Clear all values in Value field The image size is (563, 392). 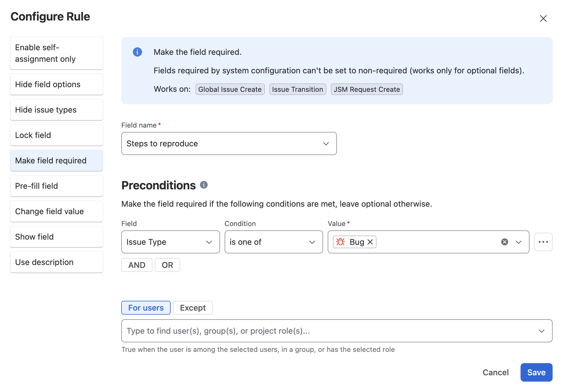505,242
